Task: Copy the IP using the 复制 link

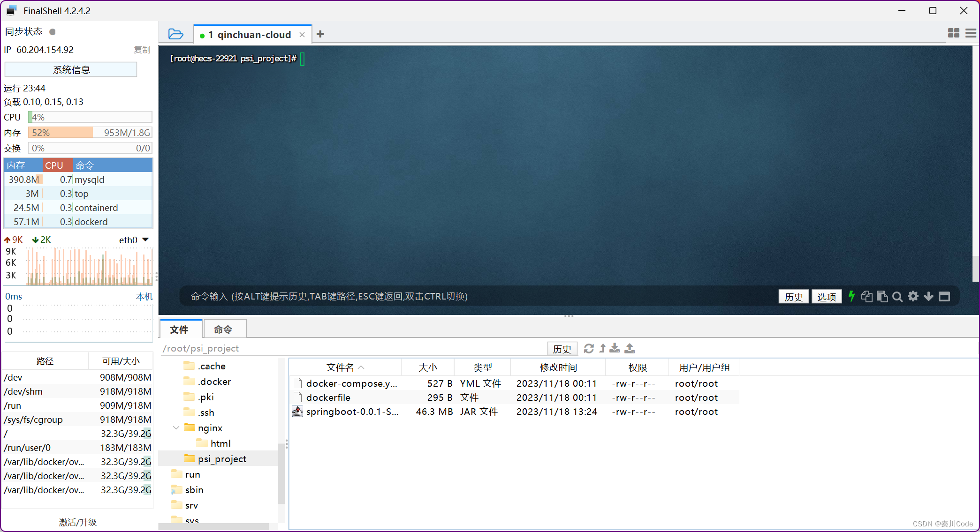Action: pos(142,50)
